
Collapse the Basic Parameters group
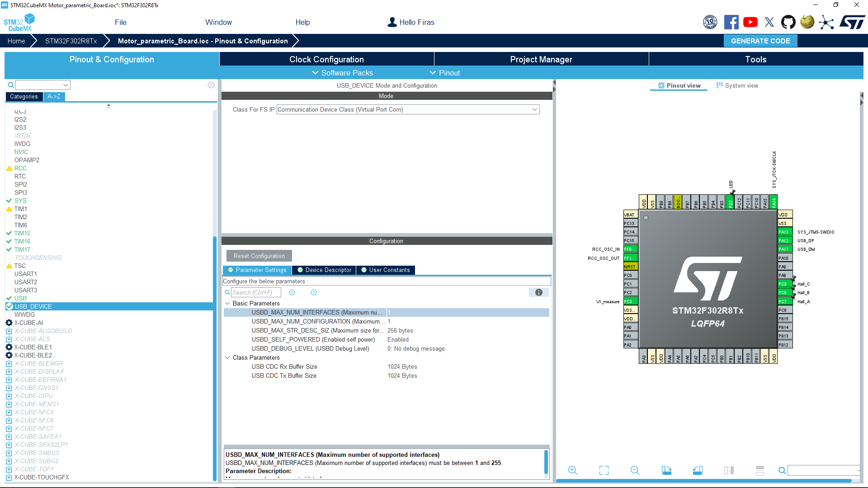pyautogui.click(x=228, y=303)
